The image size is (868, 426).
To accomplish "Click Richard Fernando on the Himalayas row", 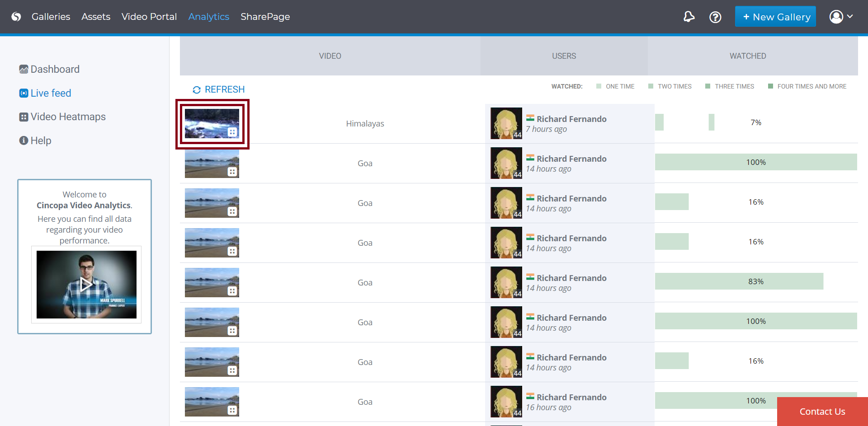I will coord(571,119).
